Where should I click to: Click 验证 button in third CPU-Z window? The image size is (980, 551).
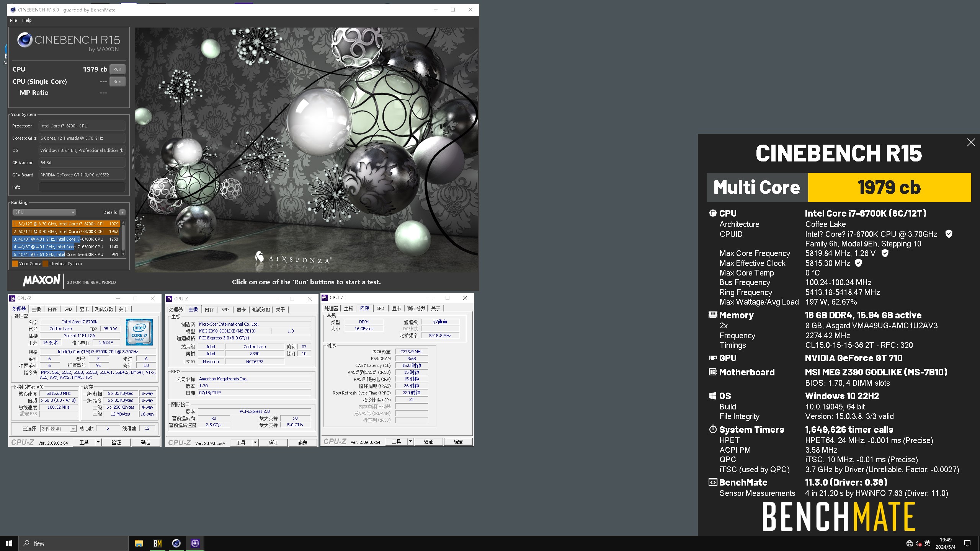coord(428,442)
